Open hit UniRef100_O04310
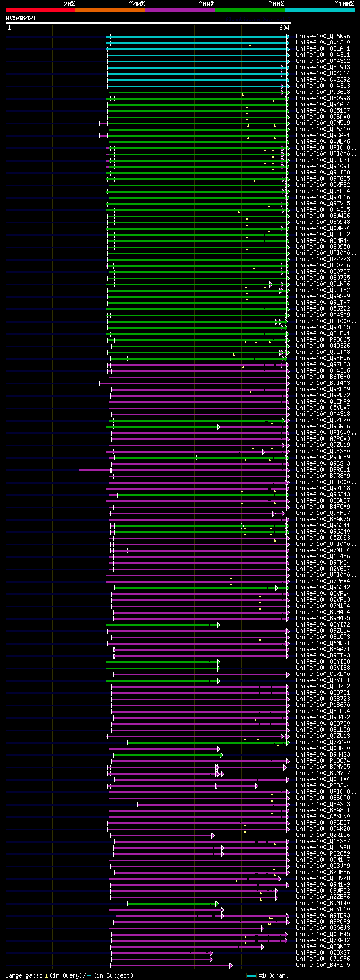Viewport: 360px width, 980px height. click(x=323, y=42)
